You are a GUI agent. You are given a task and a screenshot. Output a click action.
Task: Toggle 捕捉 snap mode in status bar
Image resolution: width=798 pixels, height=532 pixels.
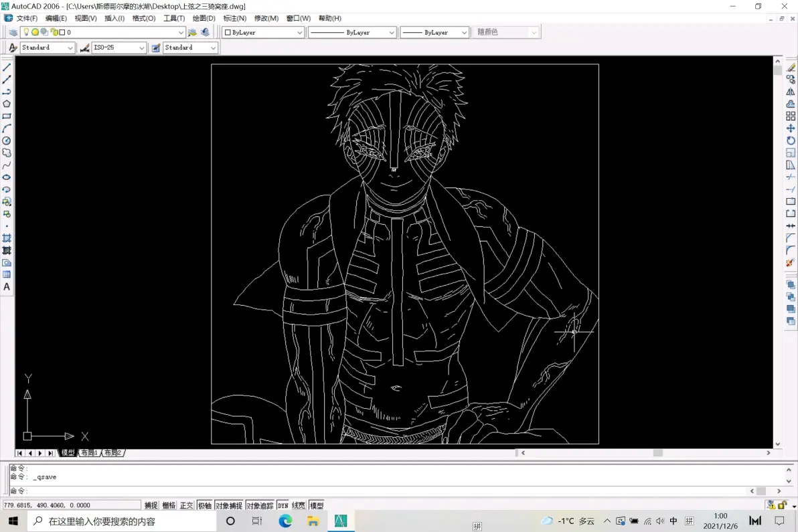pyautogui.click(x=151, y=505)
